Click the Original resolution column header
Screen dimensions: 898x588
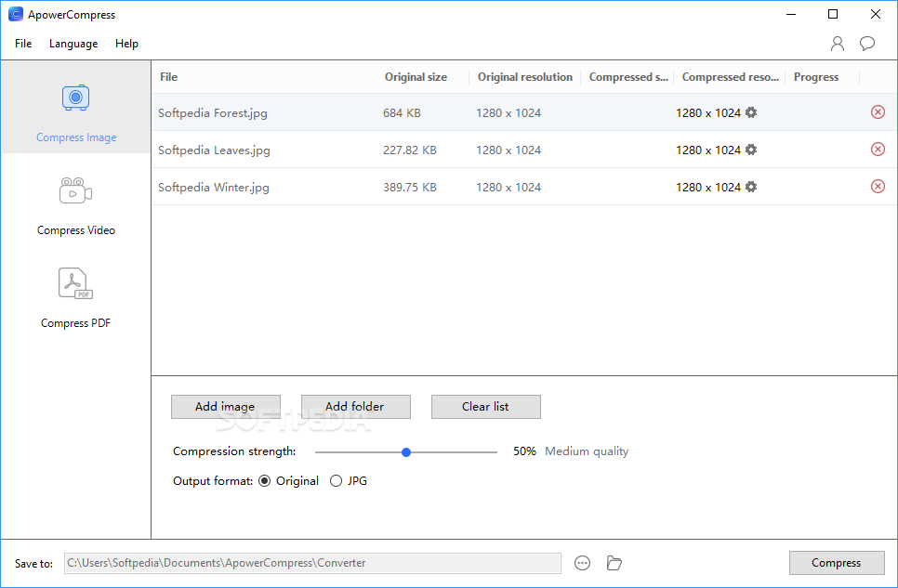524,77
